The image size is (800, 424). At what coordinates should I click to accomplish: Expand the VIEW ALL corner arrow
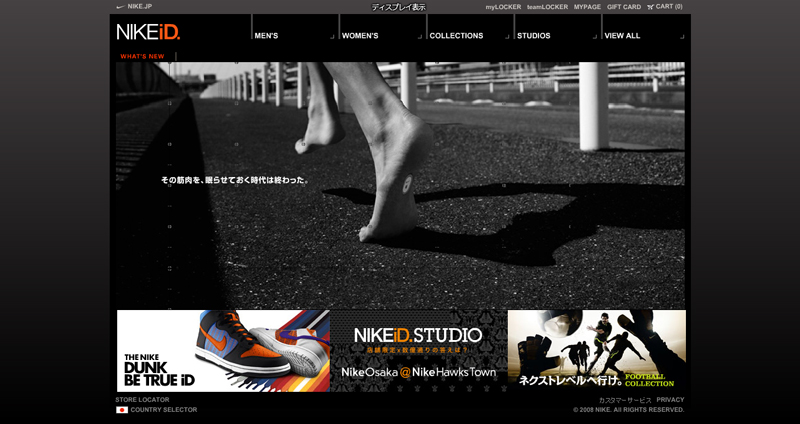point(682,37)
